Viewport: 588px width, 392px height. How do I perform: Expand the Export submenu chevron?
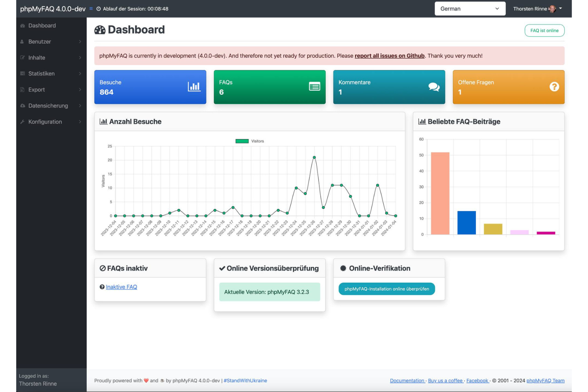click(x=80, y=90)
